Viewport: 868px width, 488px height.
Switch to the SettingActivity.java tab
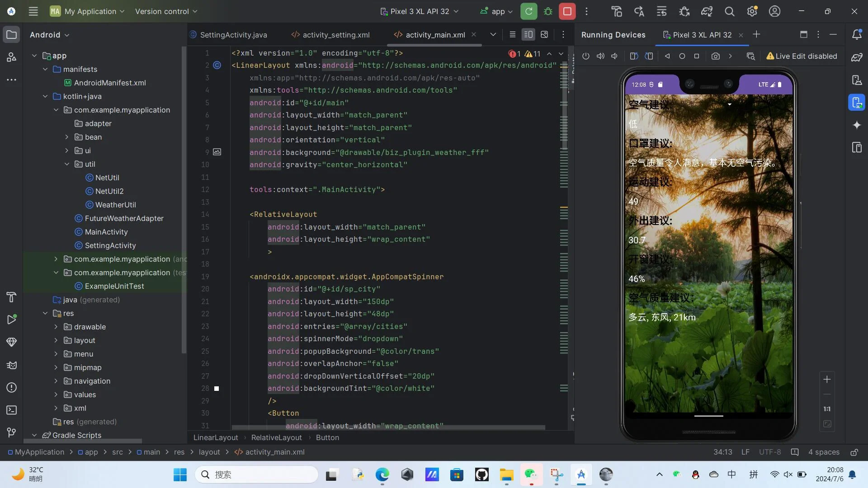click(x=233, y=35)
